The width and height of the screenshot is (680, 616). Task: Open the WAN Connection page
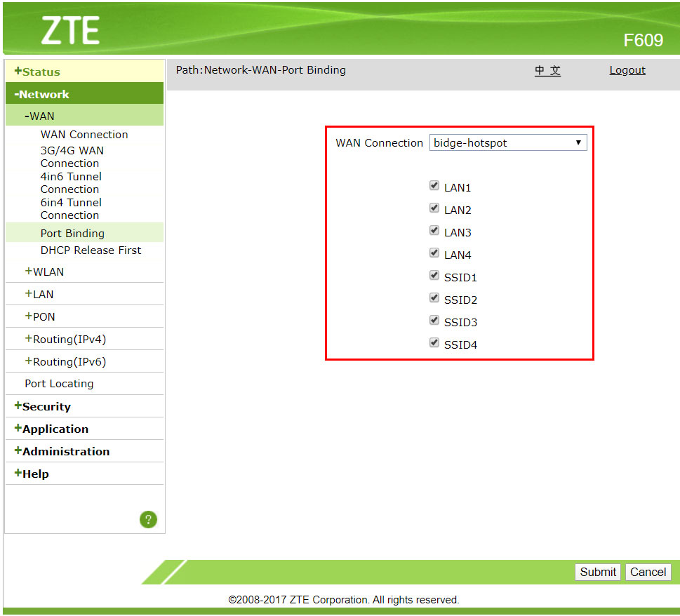pyautogui.click(x=84, y=135)
